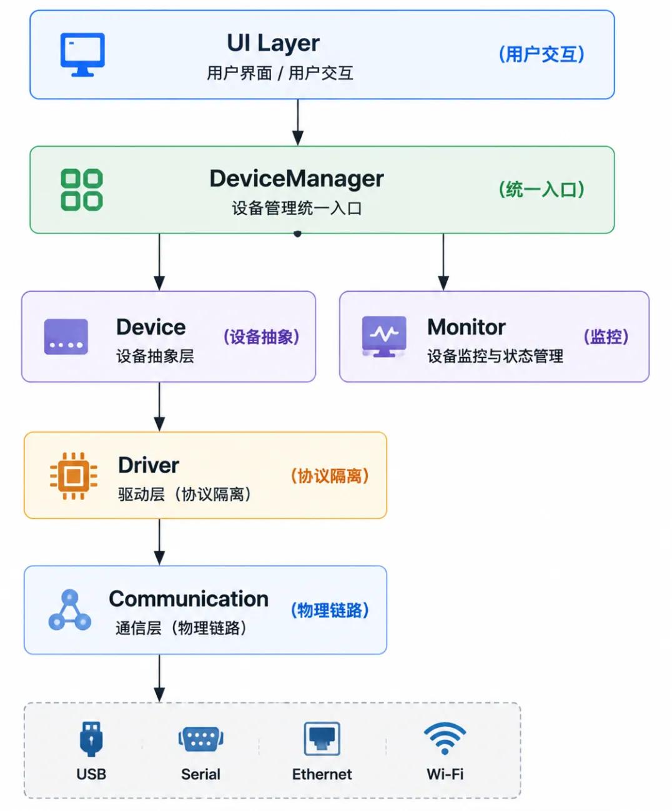
Task: Click the (用户交互) tag label
Action: click(x=541, y=54)
